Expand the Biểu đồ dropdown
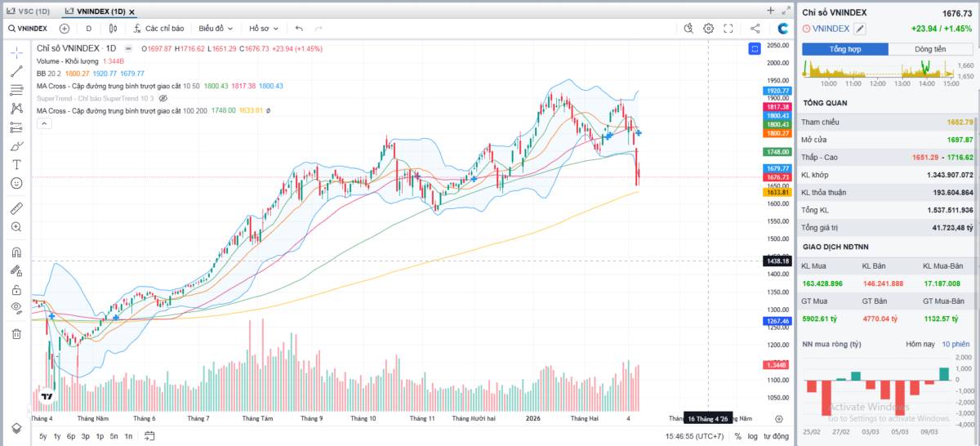 (216, 28)
